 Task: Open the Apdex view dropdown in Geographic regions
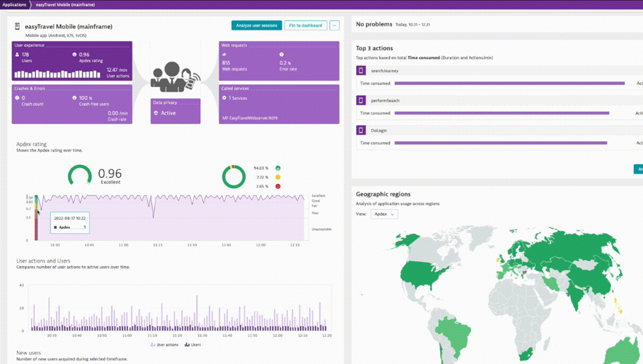[384, 214]
